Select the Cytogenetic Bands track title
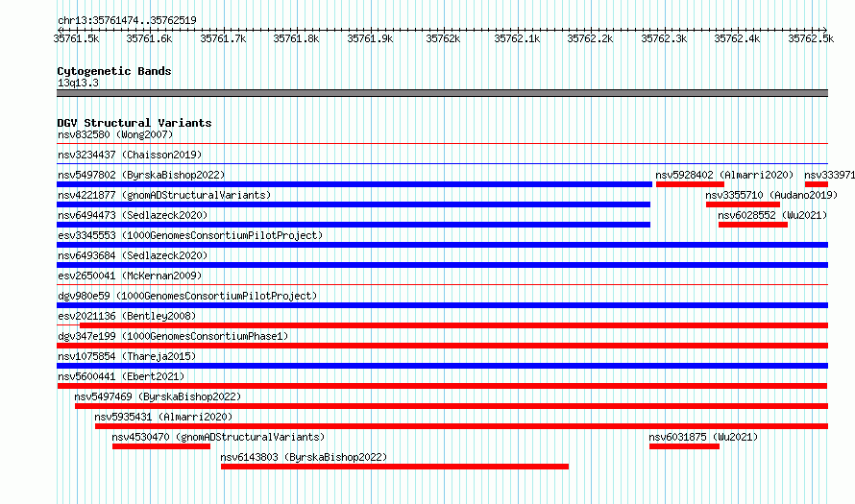This screenshot has width=855, height=504. [x=114, y=71]
